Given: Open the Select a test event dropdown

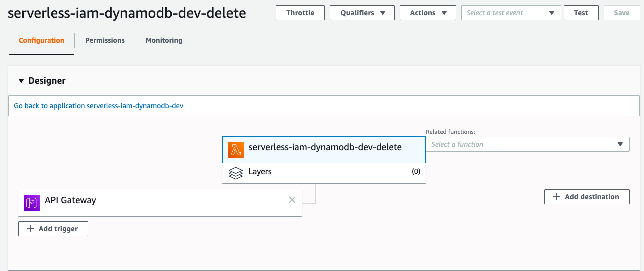Looking at the screenshot, I should click(510, 13).
